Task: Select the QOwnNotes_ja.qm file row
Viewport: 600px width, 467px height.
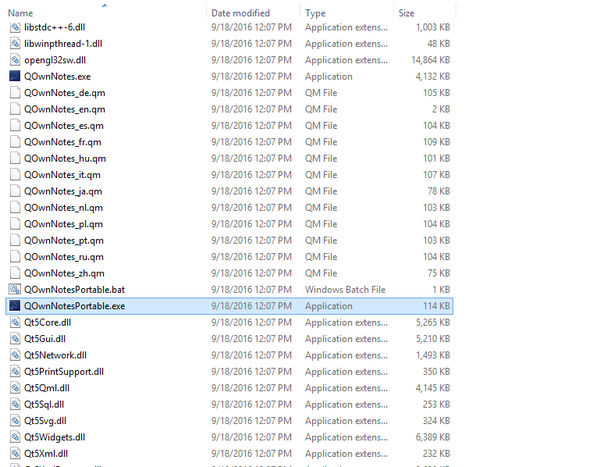Action: click(62, 191)
